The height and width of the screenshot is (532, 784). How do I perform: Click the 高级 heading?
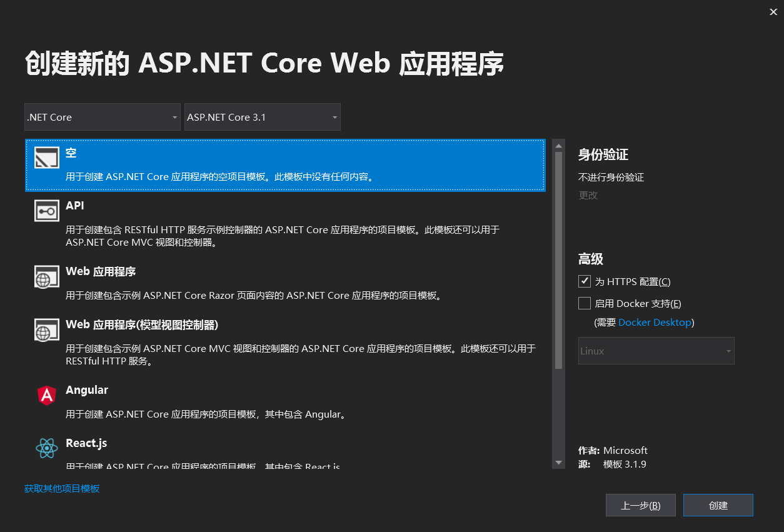pyautogui.click(x=591, y=259)
